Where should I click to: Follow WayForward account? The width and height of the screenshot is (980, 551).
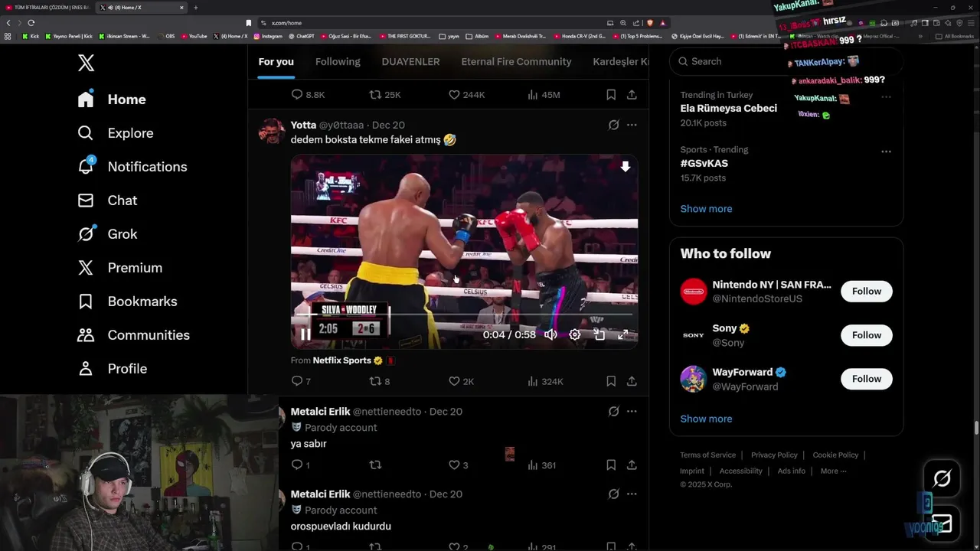coord(867,378)
